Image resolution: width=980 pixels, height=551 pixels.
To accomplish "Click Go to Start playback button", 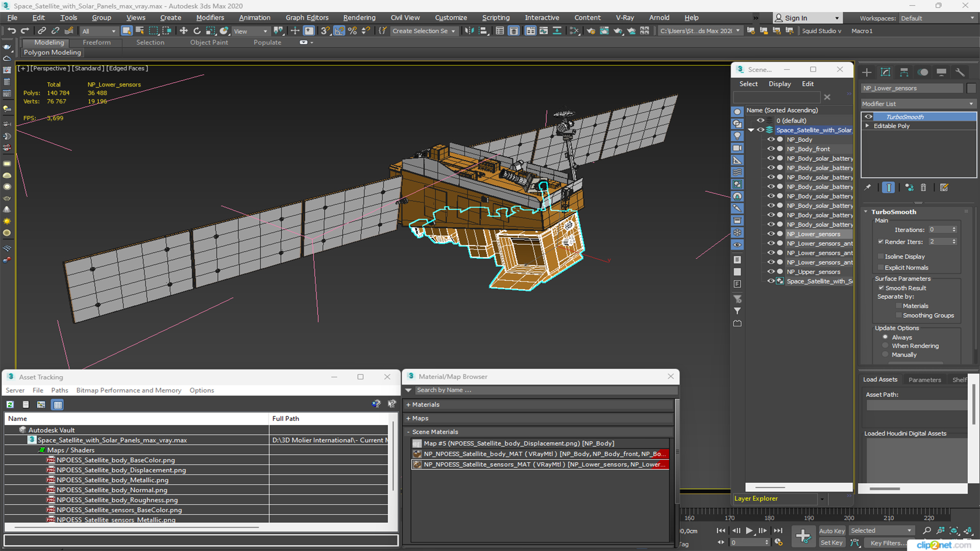I will coord(721,531).
